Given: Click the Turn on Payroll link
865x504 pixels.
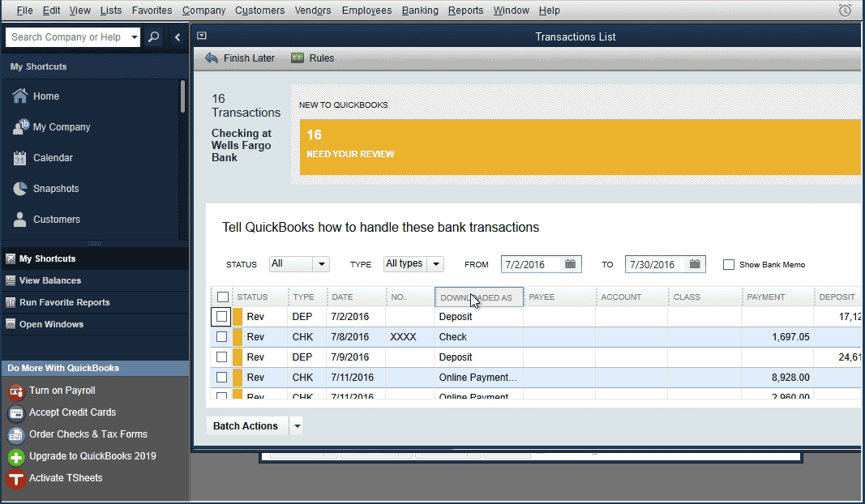Looking at the screenshot, I should coord(62,391).
